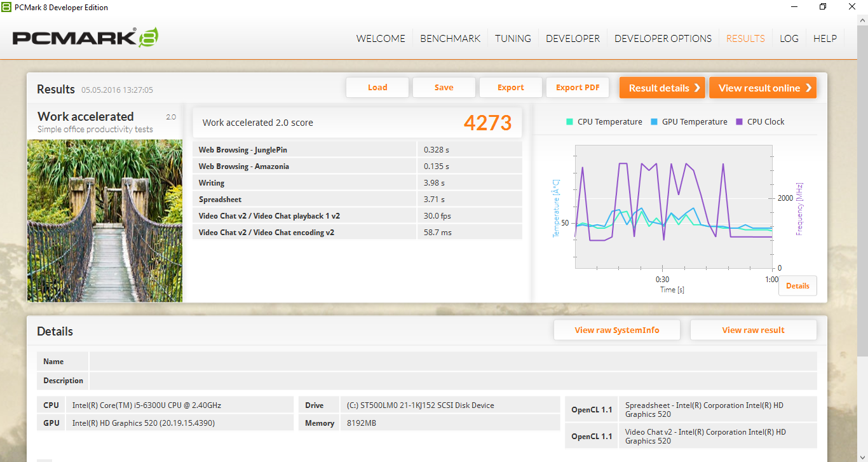Click the 58.7 ms value

point(438,233)
